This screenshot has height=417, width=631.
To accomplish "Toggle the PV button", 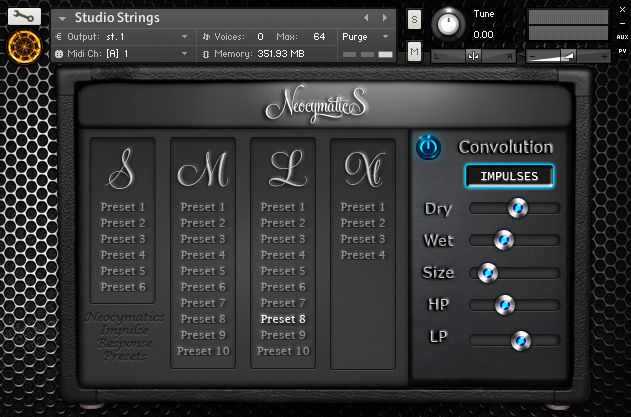I will tap(622, 51).
